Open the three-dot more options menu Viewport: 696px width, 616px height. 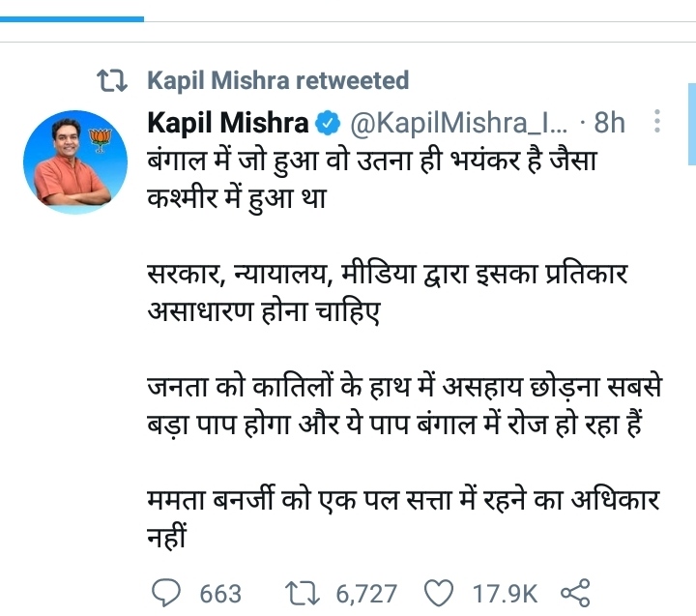(657, 122)
